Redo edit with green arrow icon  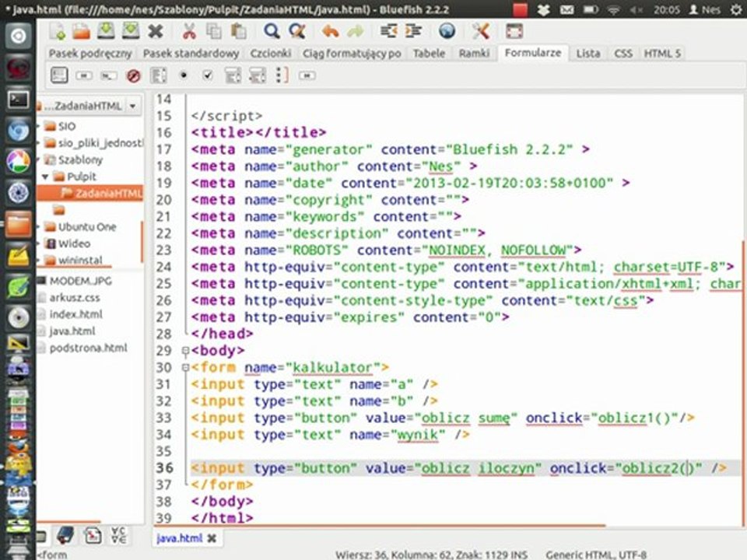[355, 31]
